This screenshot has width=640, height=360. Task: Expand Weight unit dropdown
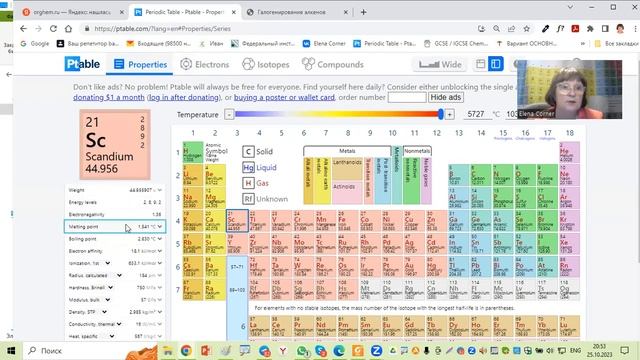[160, 190]
